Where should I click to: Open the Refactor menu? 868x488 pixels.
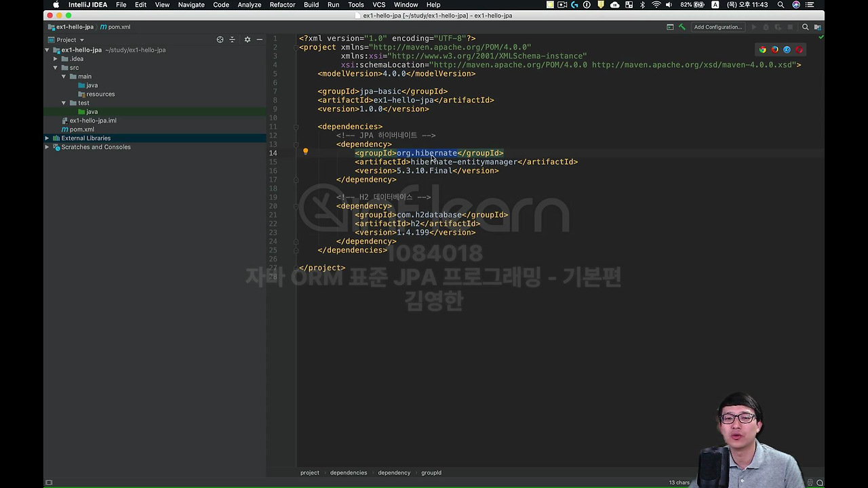tap(282, 5)
